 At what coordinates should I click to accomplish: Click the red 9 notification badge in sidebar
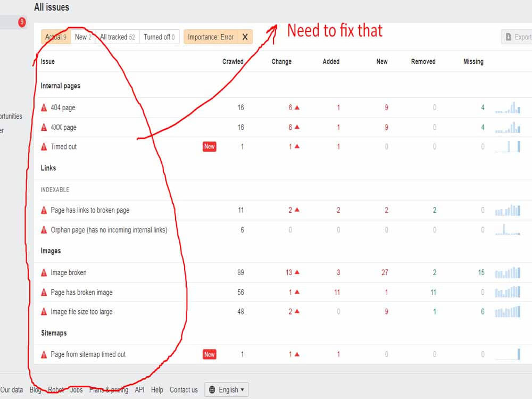point(22,22)
